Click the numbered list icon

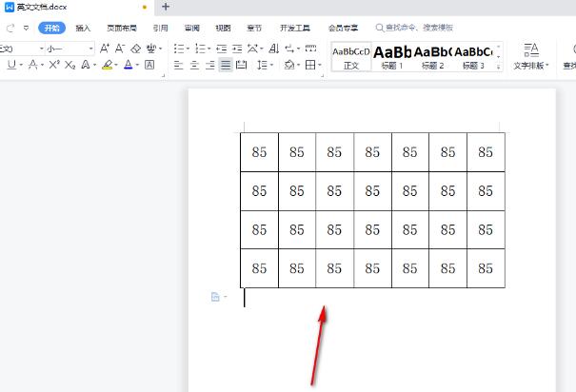200,49
